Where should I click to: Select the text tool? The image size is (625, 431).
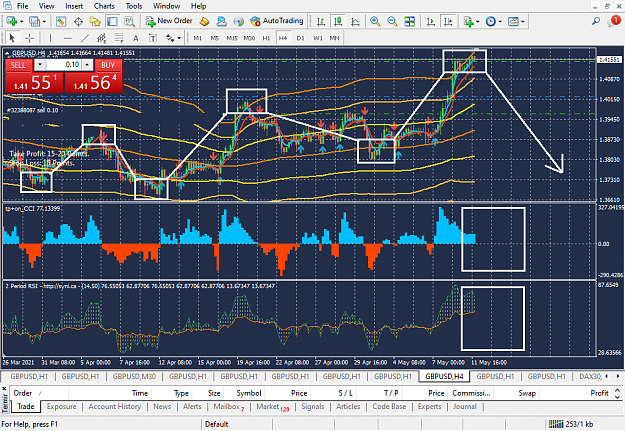[136, 38]
